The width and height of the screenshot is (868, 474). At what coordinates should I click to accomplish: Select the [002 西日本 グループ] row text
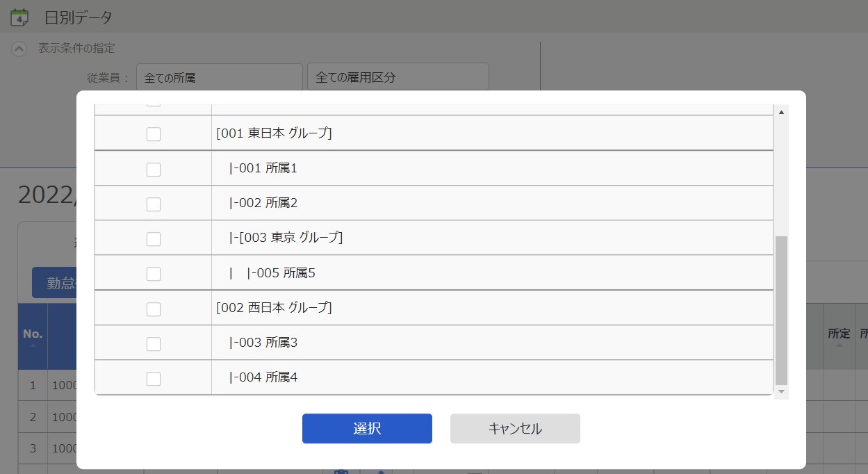274,307
